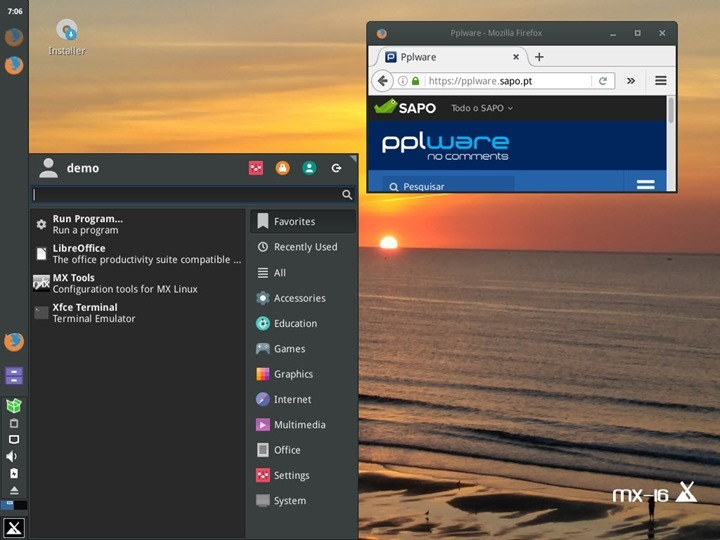Click the pink Settings Manager icon in menu header

(x=256, y=168)
